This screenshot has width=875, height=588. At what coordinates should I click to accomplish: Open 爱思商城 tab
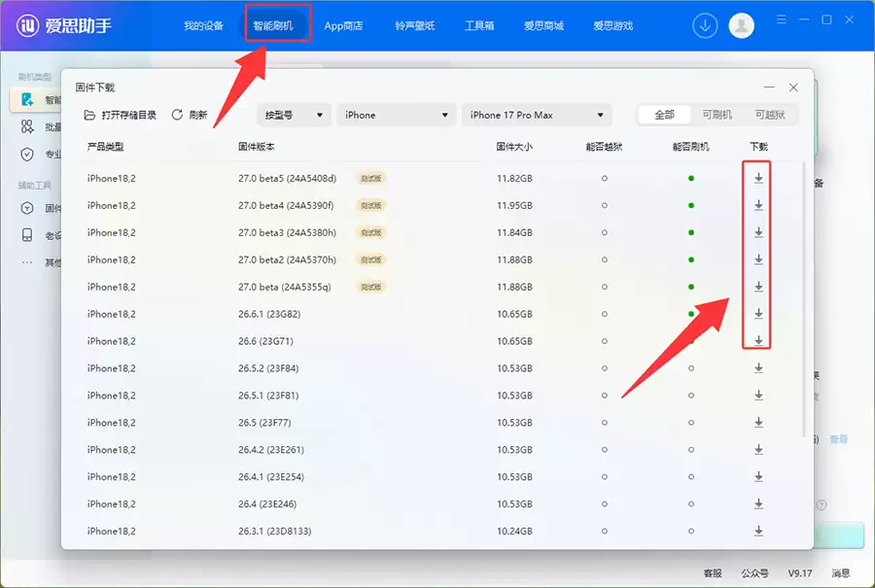(x=543, y=25)
